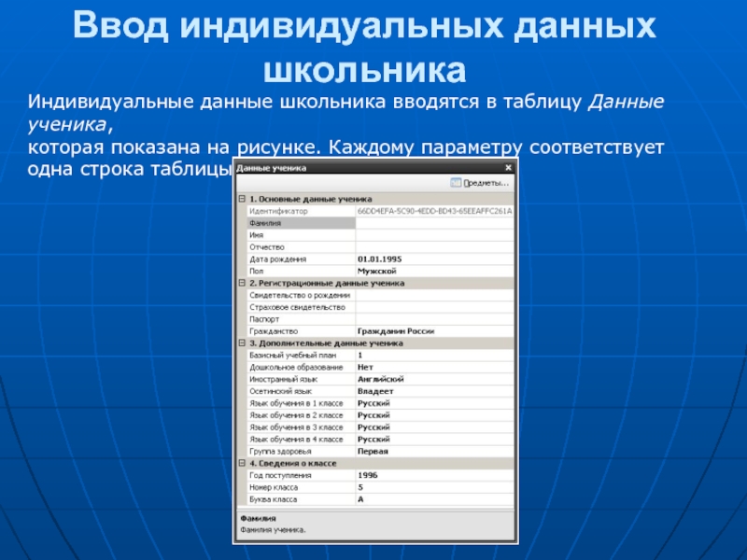
Task: Close the Данные ученика window
Action: pos(508,168)
